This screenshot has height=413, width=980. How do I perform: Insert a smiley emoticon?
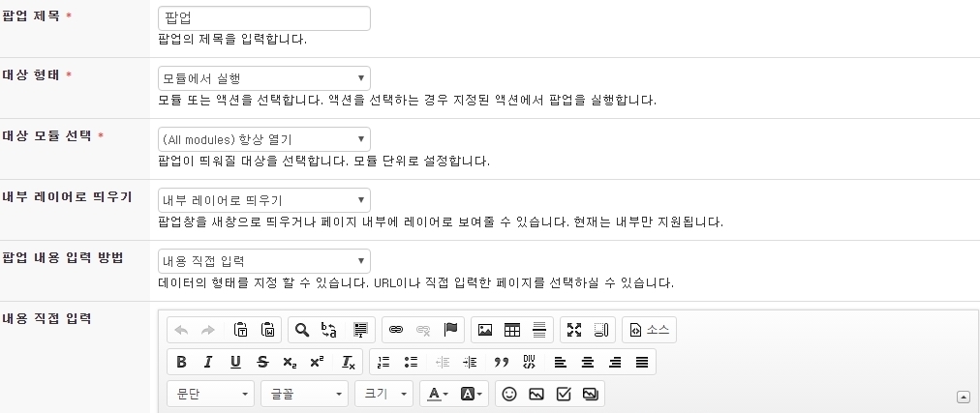[x=509, y=394]
